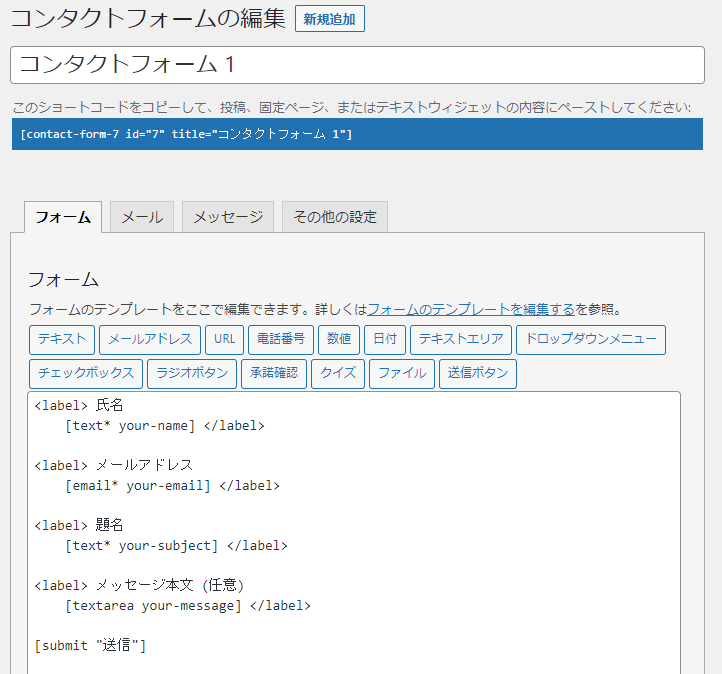Go to the その他の設定 tab

click(x=335, y=217)
